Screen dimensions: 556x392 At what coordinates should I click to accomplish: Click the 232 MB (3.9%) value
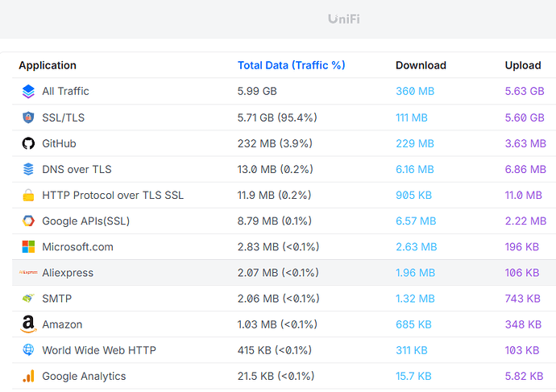point(275,143)
